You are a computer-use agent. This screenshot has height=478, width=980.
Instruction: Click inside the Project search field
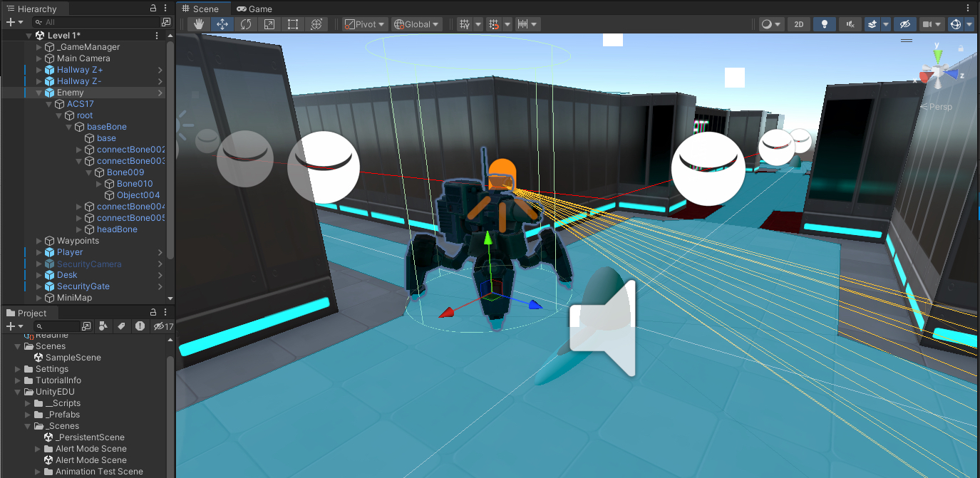tap(57, 326)
